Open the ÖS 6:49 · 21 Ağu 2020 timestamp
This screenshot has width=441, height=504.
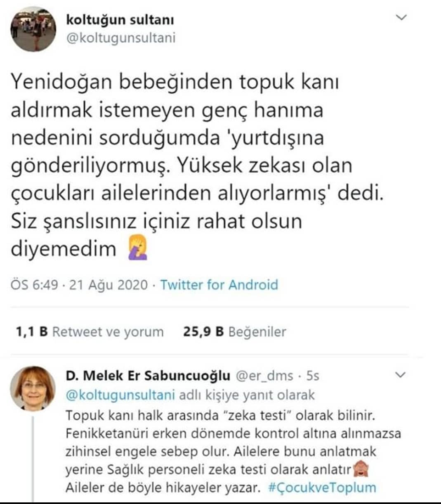pos(79,285)
